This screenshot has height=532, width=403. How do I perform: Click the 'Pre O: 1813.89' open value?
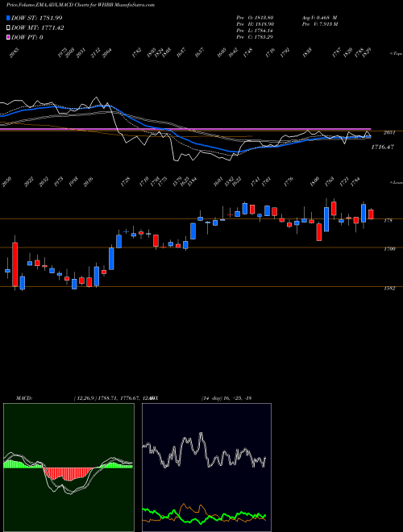[x=255, y=17]
